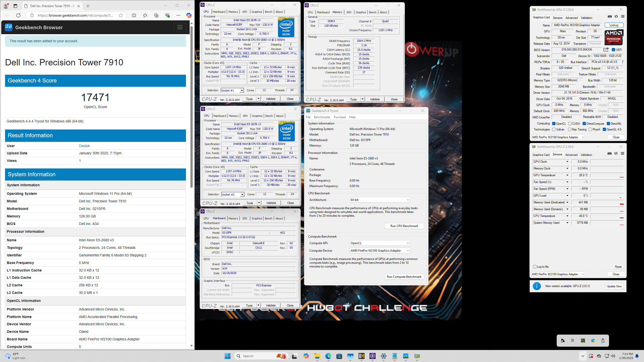Screen dimensions: 644x362
Task: Open GPU-Z graphics card icon on the taskbar
Action: pyautogui.click(x=417, y=356)
